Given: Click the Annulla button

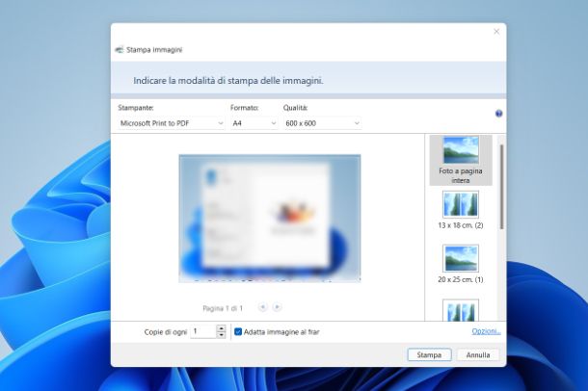Looking at the screenshot, I should point(478,354).
